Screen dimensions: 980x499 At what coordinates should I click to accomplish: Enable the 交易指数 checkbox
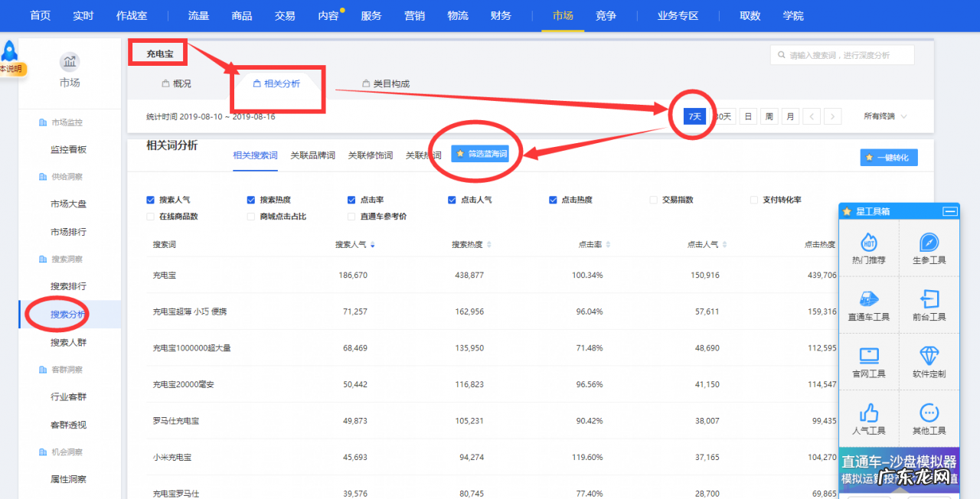653,200
